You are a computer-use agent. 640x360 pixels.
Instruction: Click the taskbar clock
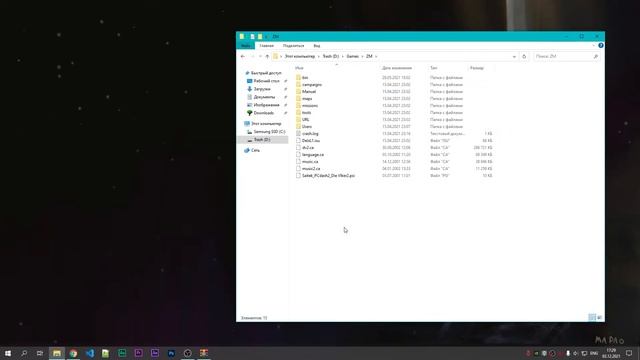click(x=611, y=353)
